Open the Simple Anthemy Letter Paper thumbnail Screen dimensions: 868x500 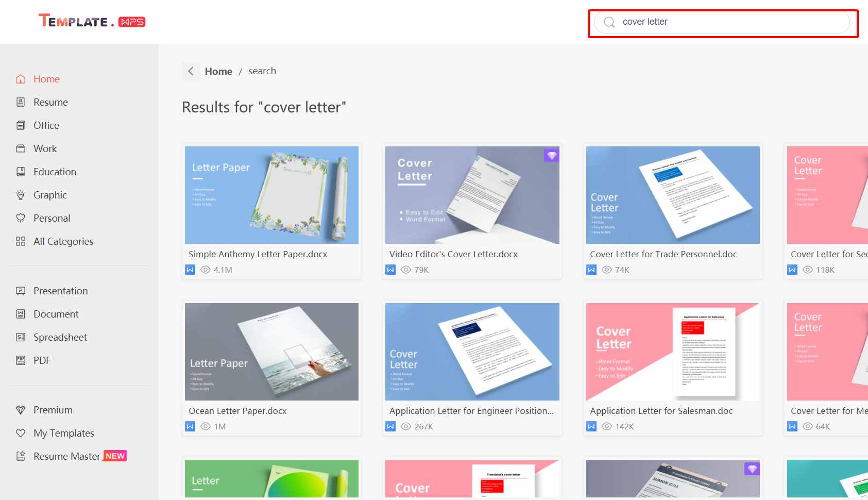click(x=271, y=195)
